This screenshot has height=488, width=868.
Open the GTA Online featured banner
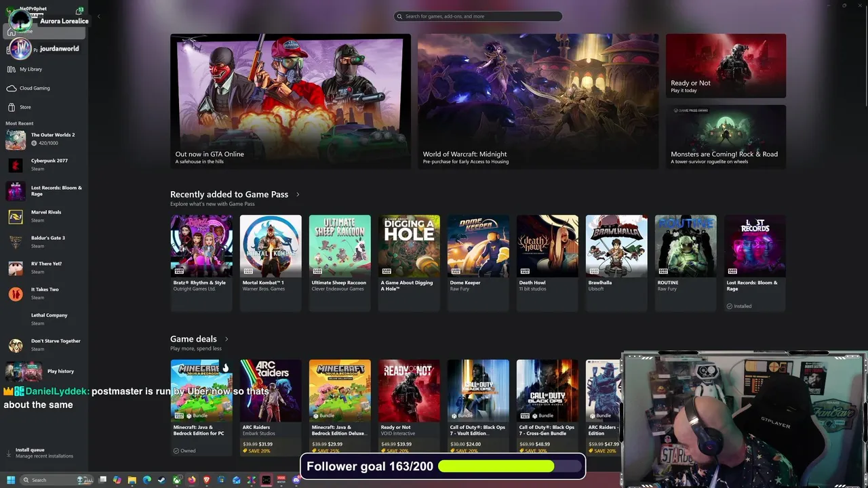click(x=290, y=101)
